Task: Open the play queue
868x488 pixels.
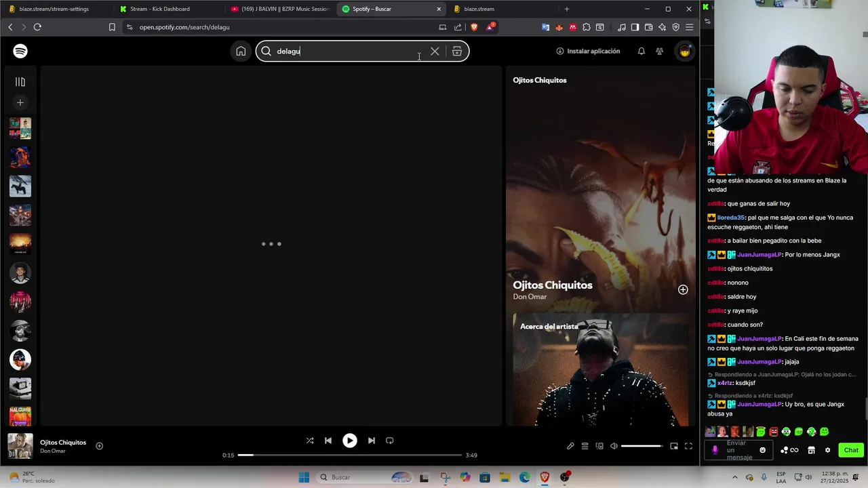Action: (x=585, y=446)
